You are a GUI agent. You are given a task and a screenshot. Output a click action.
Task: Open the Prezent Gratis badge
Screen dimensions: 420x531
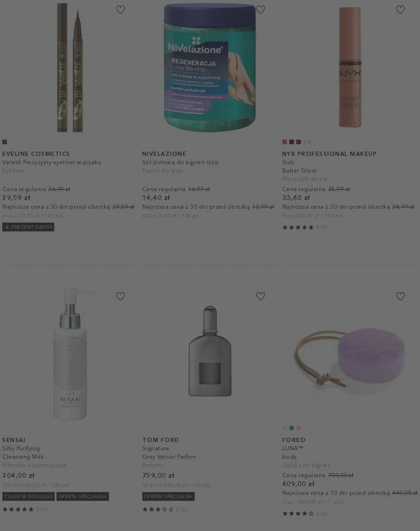28,227
